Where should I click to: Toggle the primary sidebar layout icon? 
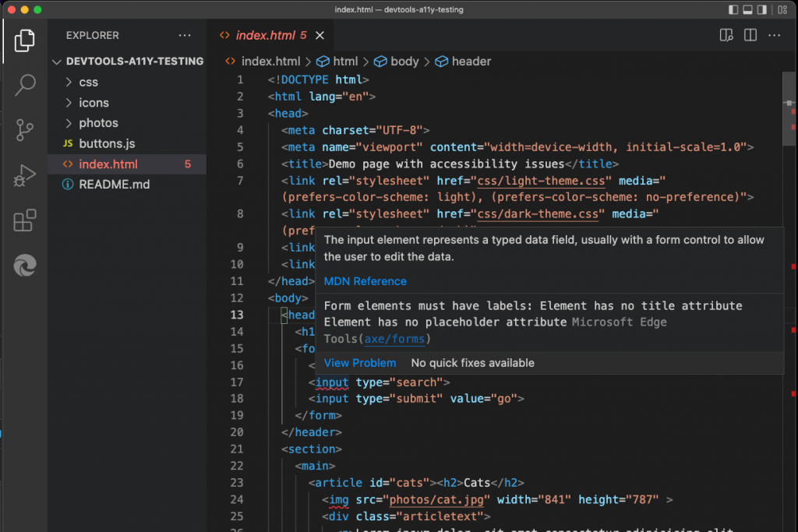[733, 9]
